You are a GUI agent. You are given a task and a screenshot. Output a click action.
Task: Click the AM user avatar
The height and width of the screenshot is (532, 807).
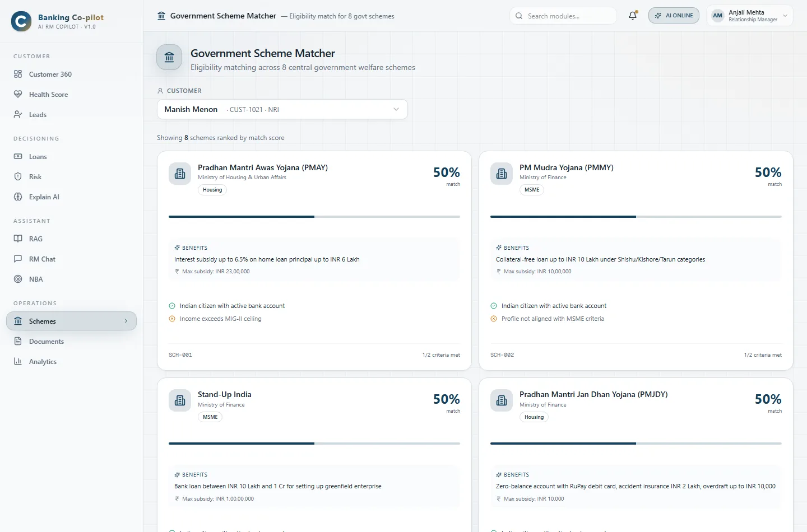[718, 16]
